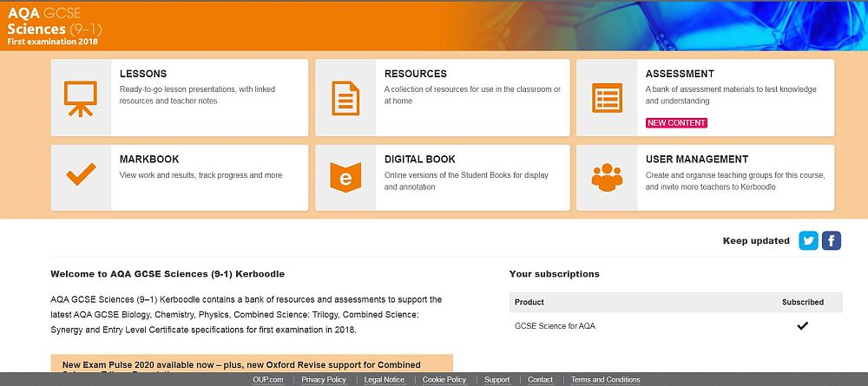Viewport: 868px width, 386px height.
Task: Open the RESOURCES tile heading
Action: tap(416, 74)
